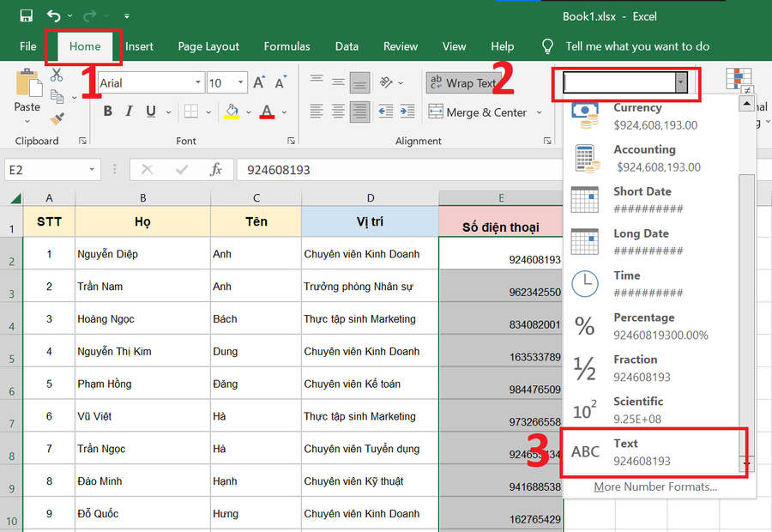Choose the Text number format
772x532 pixels.
[x=650, y=451]
